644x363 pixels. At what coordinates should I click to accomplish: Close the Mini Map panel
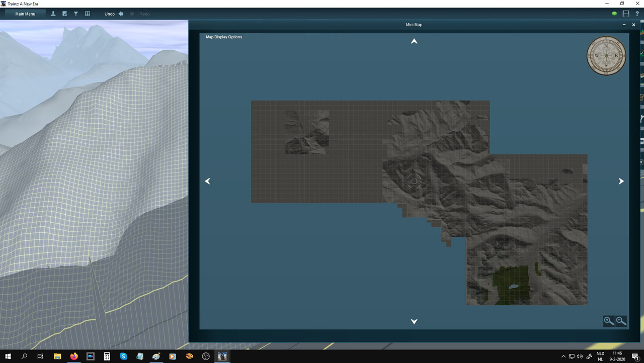[x=633, y=25]
